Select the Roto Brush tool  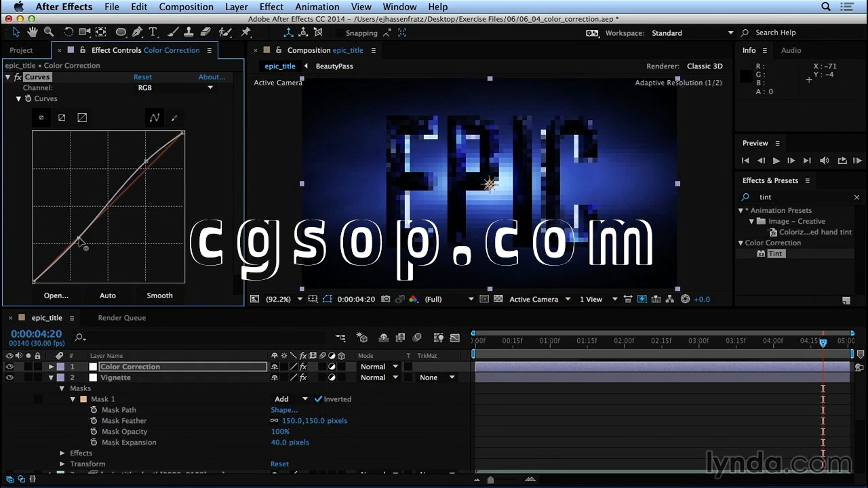pos(225,33)
